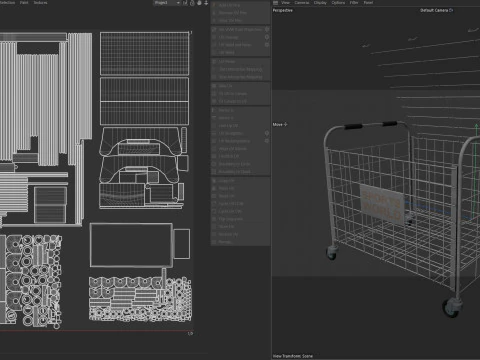Click the viewport layout icon left of View
The width and height of the screenshot is (480, 360).
(275, 3)
